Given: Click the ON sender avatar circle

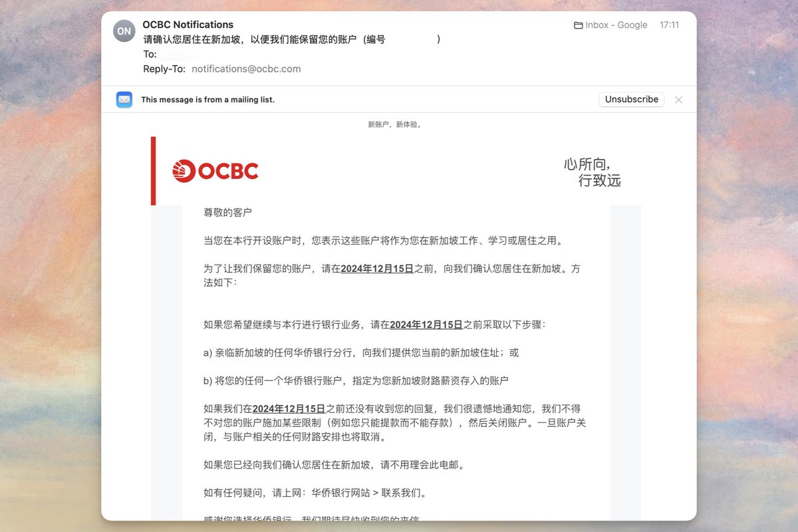Looking at the screenshot, I should (124, 31).
